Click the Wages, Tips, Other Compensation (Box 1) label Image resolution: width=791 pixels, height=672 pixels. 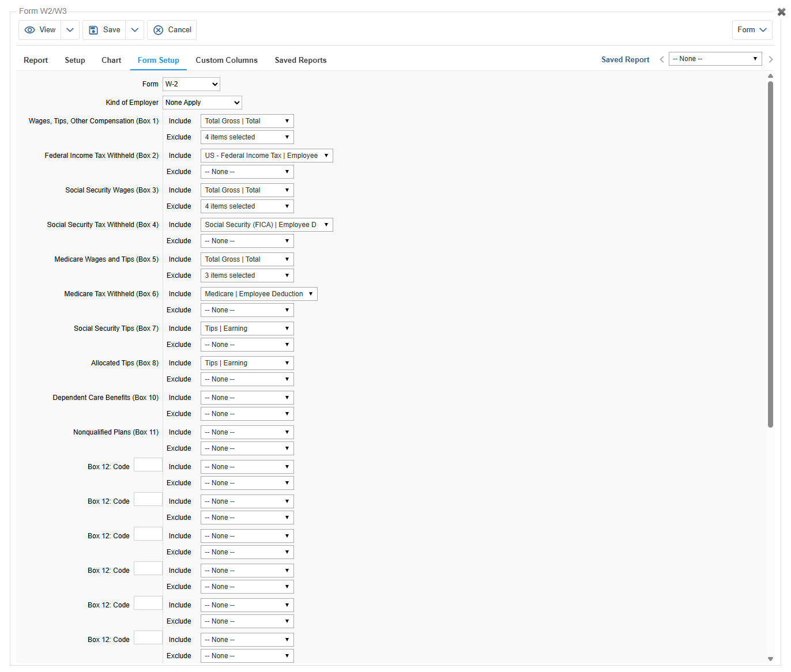tap(93, 121)
